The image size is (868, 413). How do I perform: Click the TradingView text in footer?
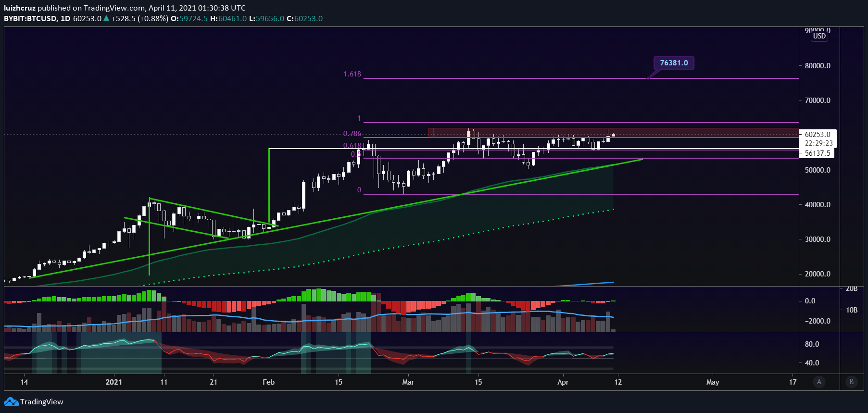pyautogui.click(x=42, y=402)
